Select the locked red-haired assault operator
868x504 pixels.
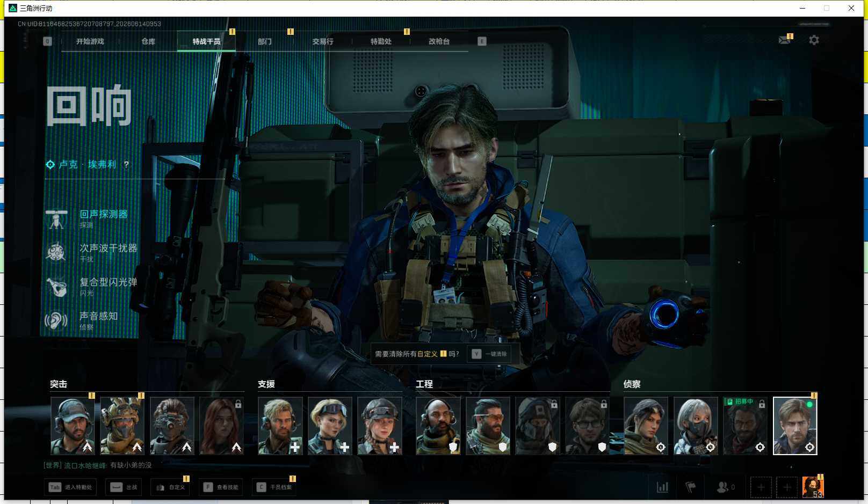click(x=221, y=426)
